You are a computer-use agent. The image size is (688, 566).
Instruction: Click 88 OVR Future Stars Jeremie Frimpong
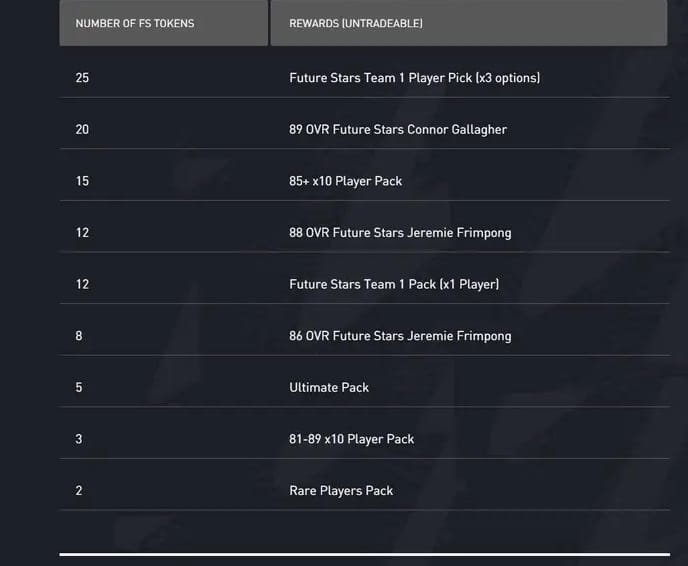(400, 233)
